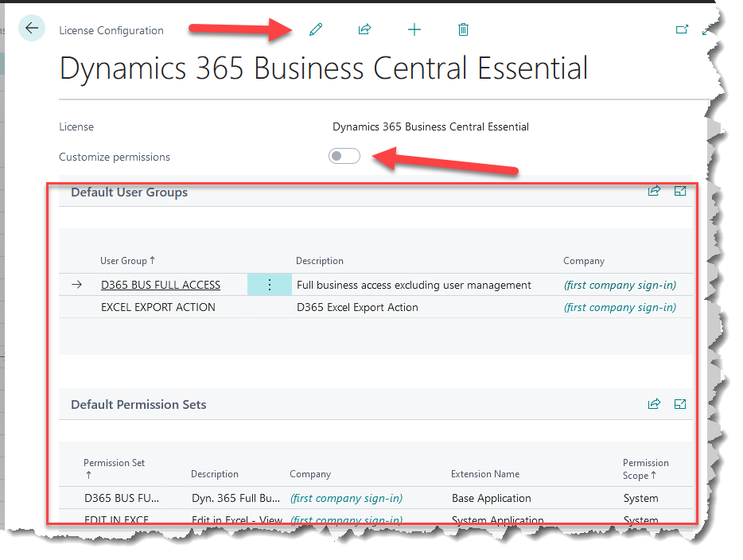This screenshot has height=560, width=743.
Task: Click the Description header in Permission Sets
Action: 215,474
